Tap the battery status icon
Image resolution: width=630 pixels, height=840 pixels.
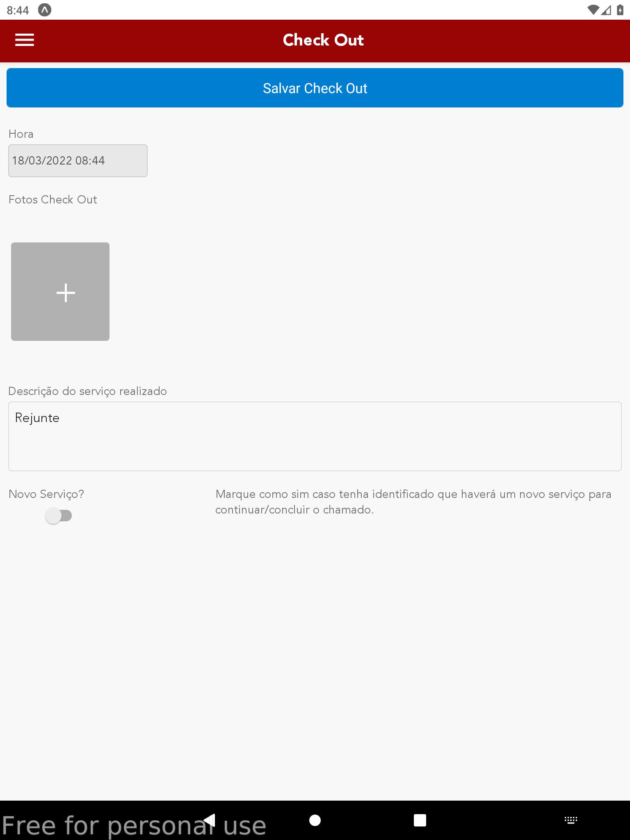(620, 10)
